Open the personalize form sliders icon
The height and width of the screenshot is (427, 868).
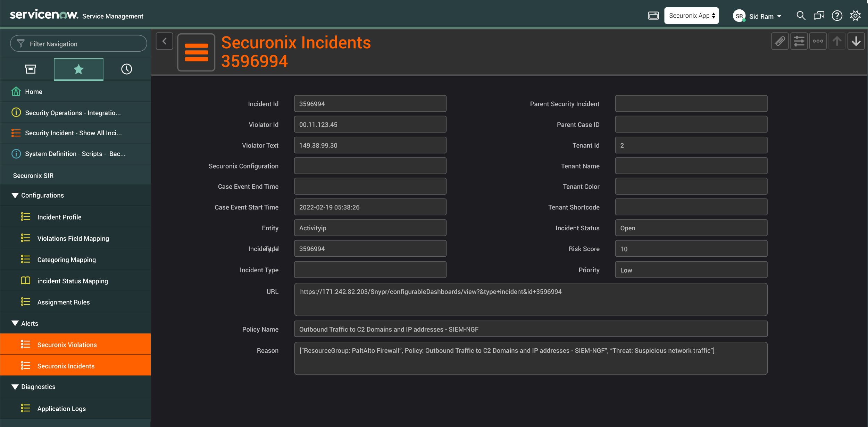tap(799, 41)
